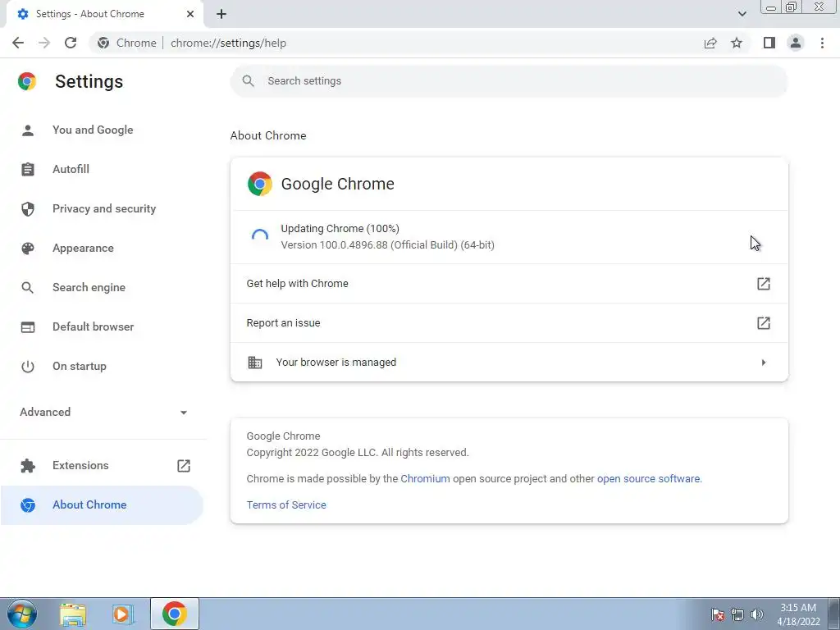Click the volume speaker tray icon

coord(757,614)
